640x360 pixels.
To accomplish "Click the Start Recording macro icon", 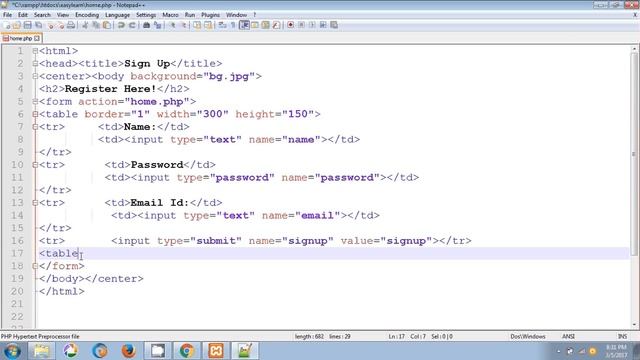I will click(x=291, y=25).
